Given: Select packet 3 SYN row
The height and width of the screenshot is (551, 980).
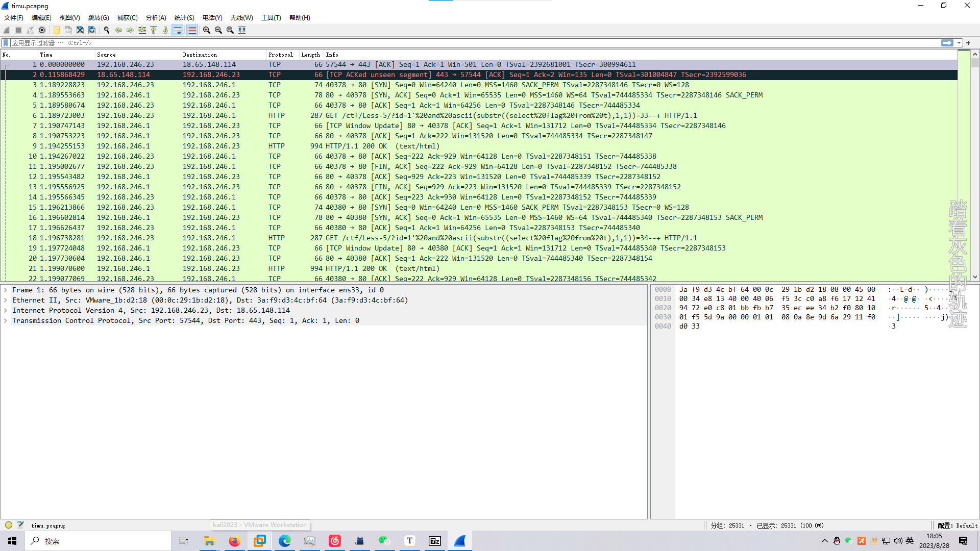Looking at the screenshot, I should [x=479, y=85].
